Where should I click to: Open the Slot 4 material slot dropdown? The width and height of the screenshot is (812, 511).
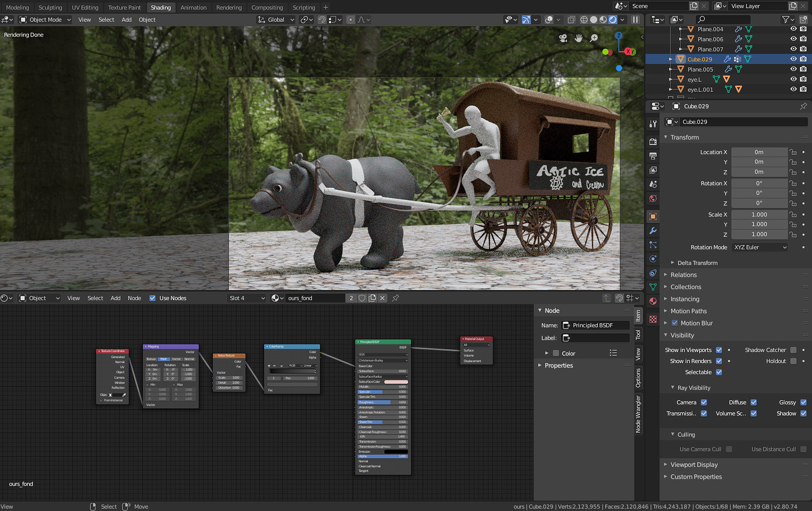247,298
